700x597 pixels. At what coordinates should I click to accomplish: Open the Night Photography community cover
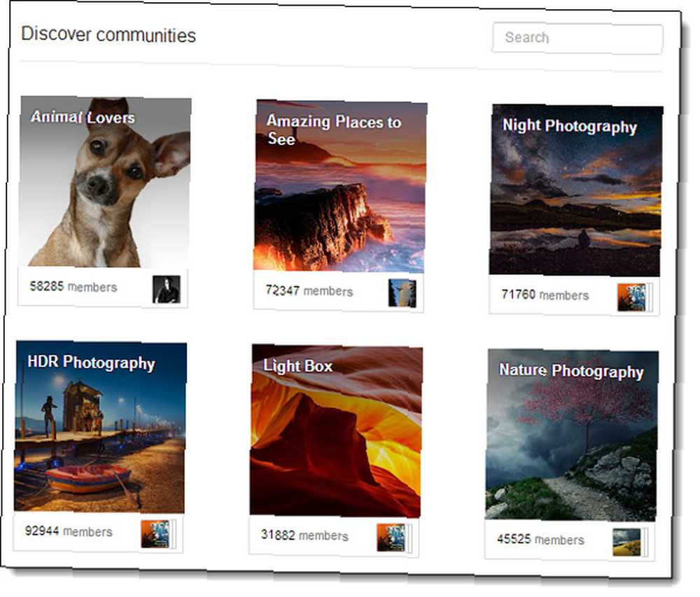575,190
